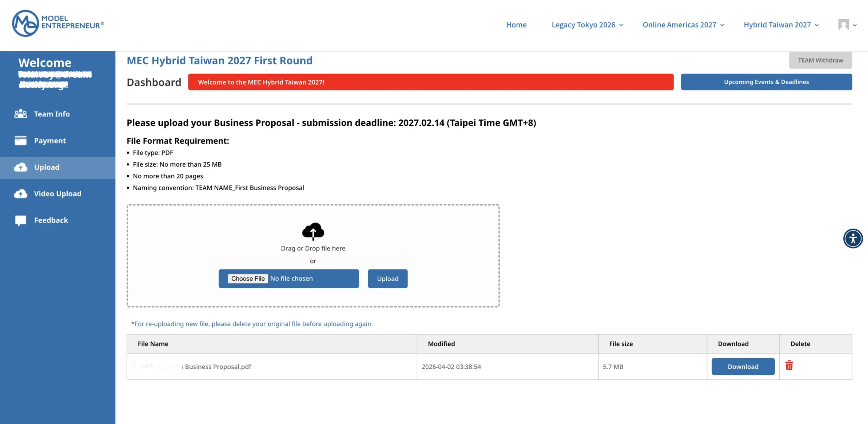
Task: Click the naming convention requirement line
Action: (x=218, y=188)
